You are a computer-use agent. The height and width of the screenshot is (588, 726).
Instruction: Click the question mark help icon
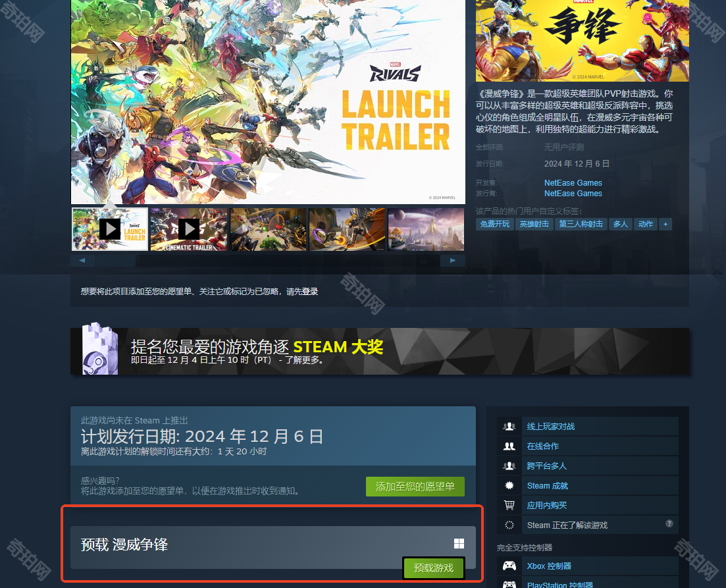click(669, 524)
